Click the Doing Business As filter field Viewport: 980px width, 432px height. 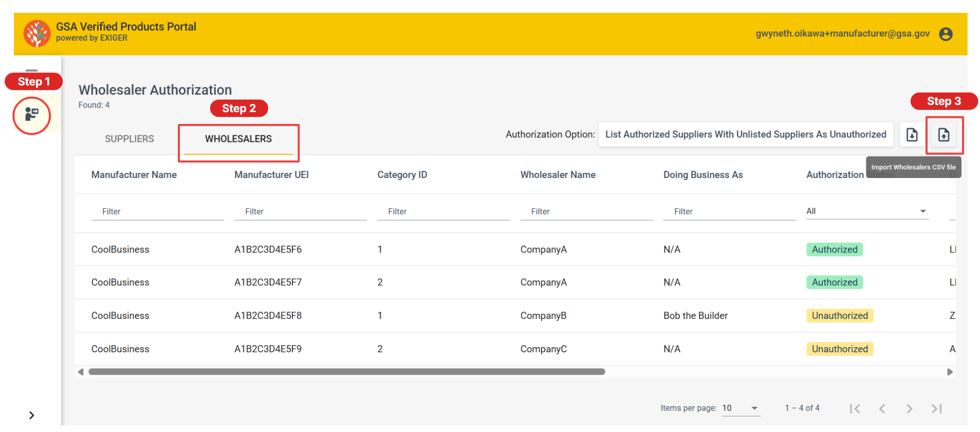tap(729, 212)
